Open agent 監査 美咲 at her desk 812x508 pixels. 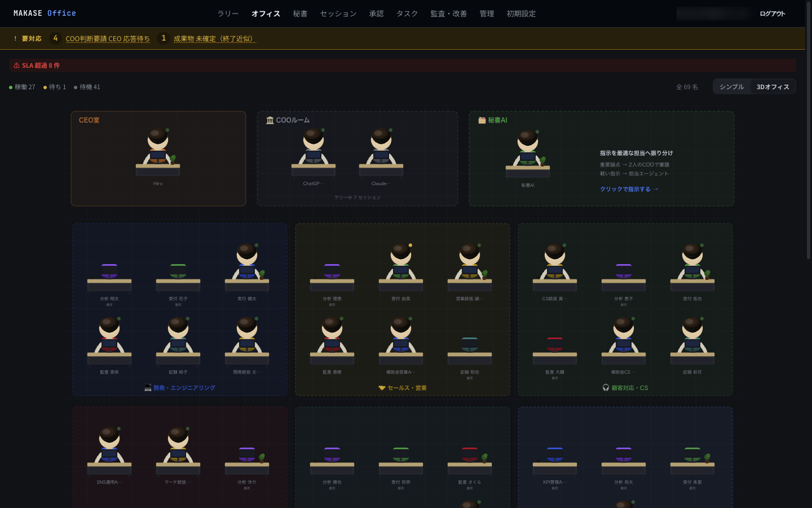[x=109, y=345]
